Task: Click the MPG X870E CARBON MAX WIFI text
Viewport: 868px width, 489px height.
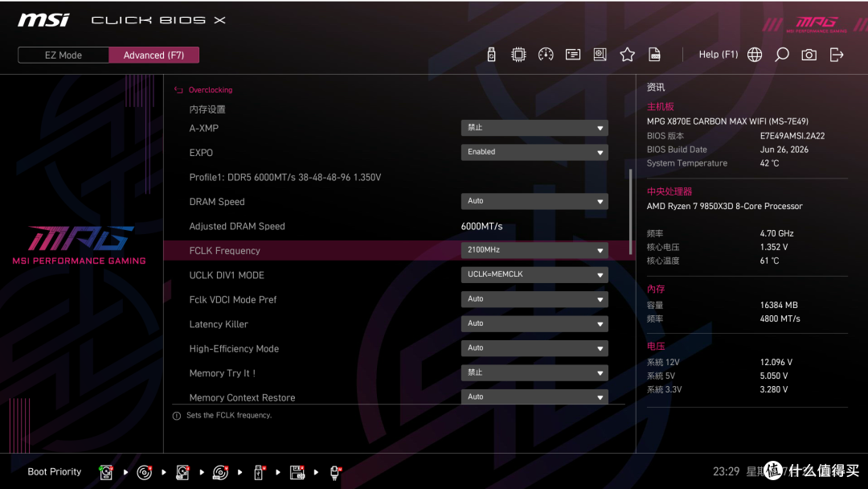Action: pos(727,121)
